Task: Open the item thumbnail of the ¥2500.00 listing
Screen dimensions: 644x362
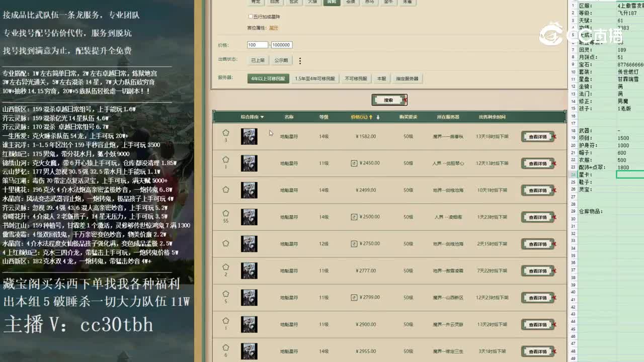Action: click(249, 217)
